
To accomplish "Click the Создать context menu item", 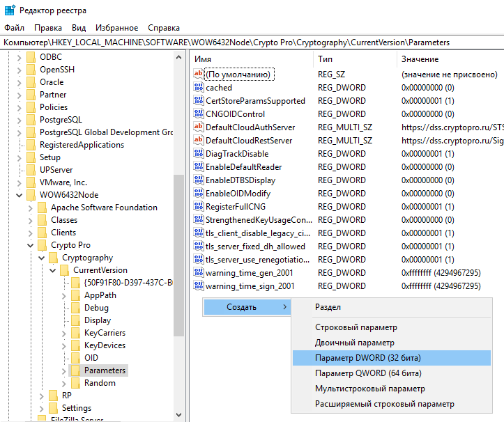I will point(247,307).
